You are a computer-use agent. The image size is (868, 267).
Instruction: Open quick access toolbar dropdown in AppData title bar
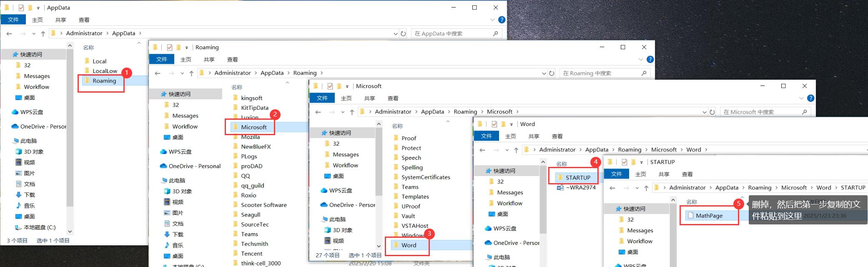pos(38,8)
